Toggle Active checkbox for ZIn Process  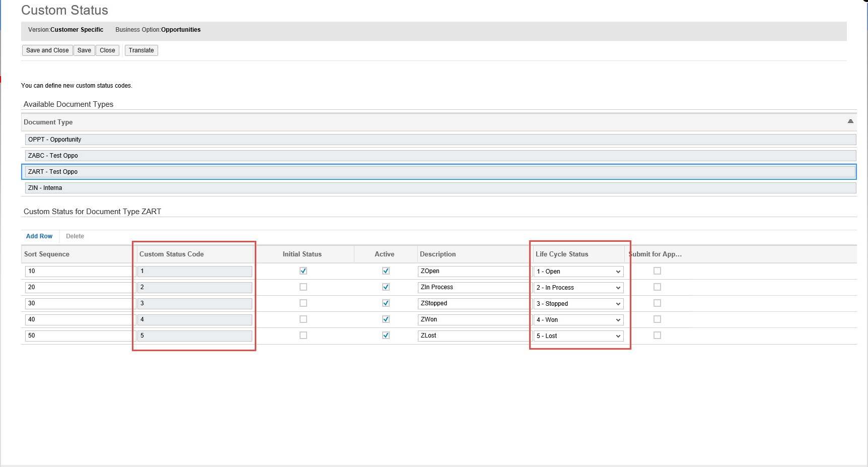point(386,287)
